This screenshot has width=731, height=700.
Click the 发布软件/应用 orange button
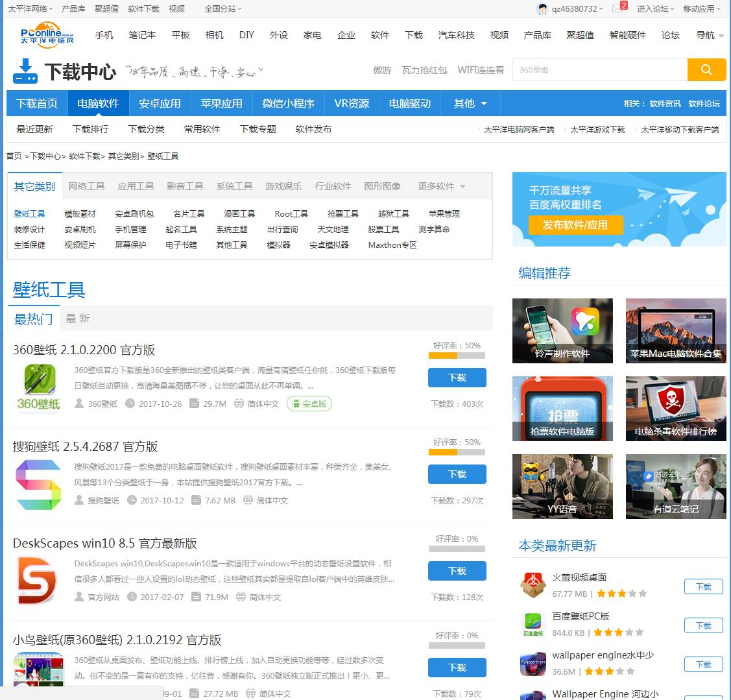[x=575, y=224]
